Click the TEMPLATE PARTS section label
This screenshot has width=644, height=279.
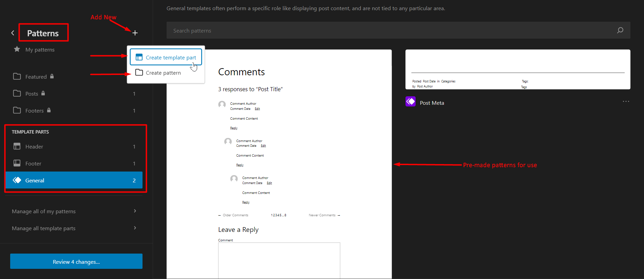coord(30,132)
